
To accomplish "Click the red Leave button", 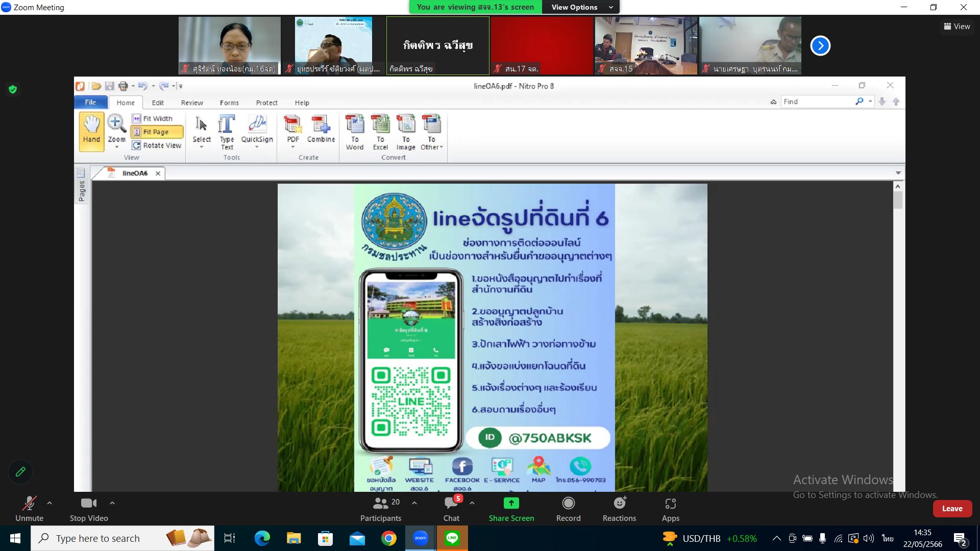I will [952, 509].
